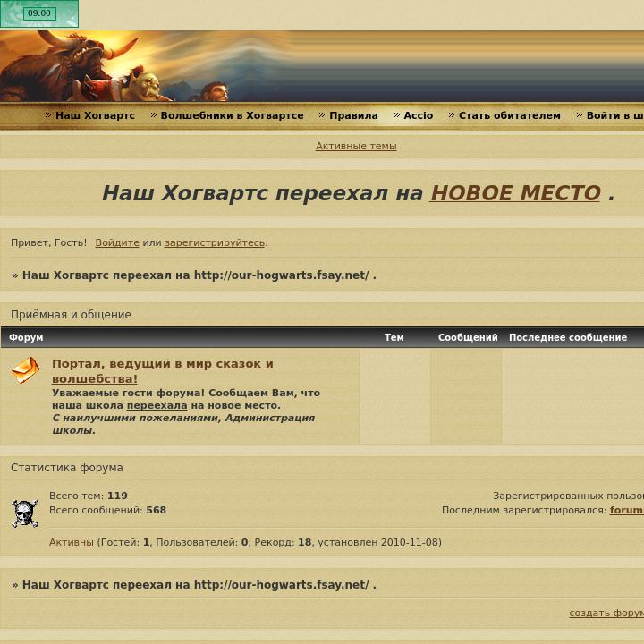The width and height of the screenshot is (644, 644).
Task: Click the skull and crossbones statistics icon
Action: coord(25,513)
